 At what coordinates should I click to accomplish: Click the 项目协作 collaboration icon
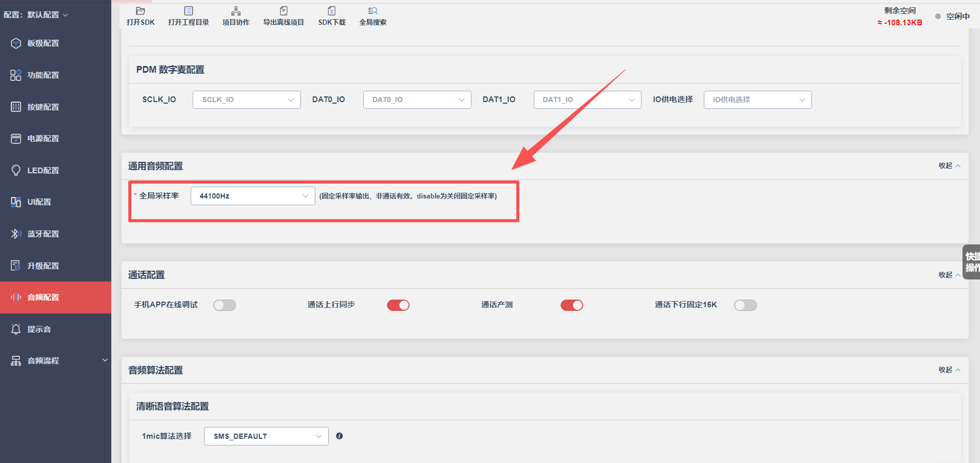point(236,11)
